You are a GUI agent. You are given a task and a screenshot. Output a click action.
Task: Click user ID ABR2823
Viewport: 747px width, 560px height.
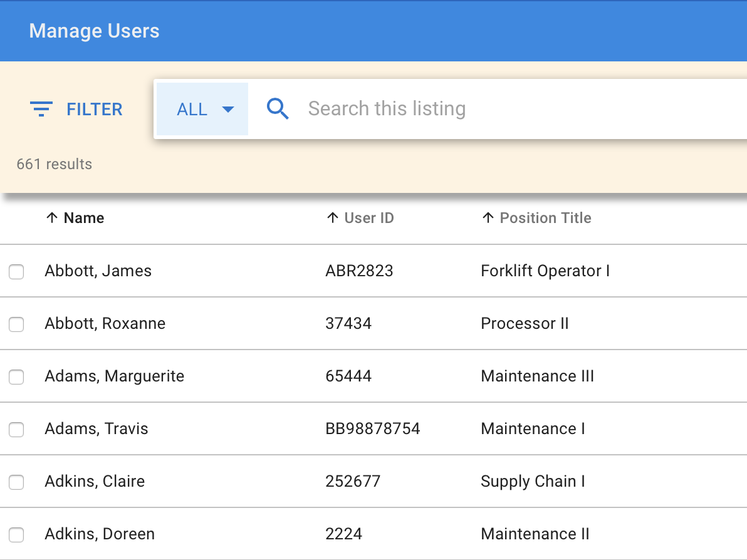[x=359, y=271]
